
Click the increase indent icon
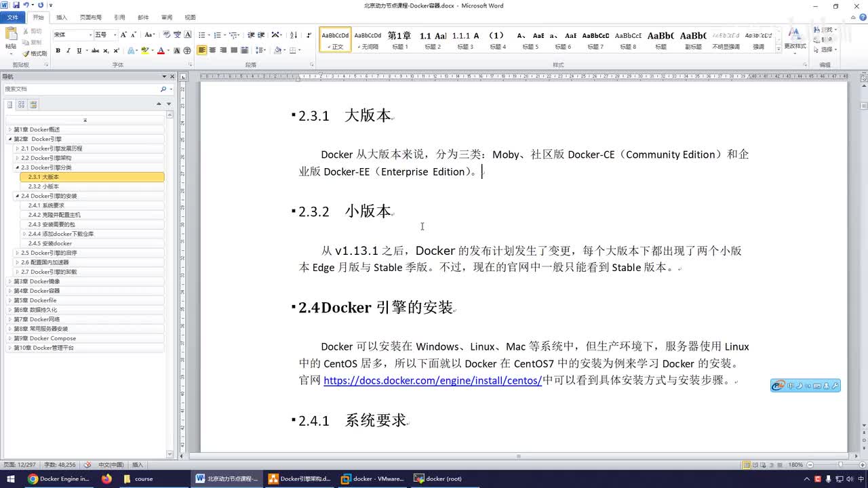tap(261, 35)
